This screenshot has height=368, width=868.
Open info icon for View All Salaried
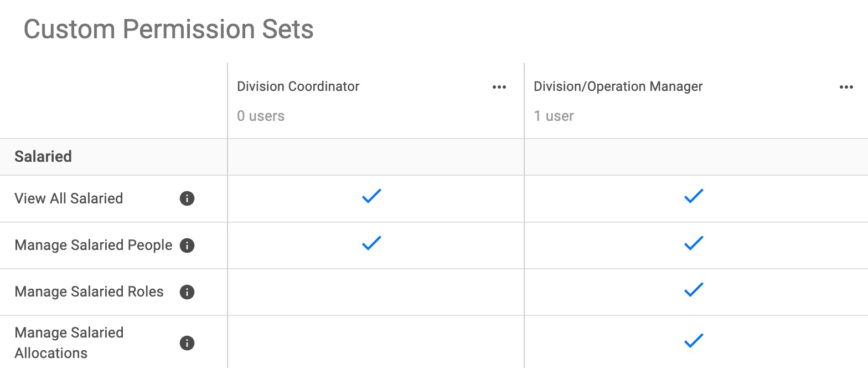[187, 198]
